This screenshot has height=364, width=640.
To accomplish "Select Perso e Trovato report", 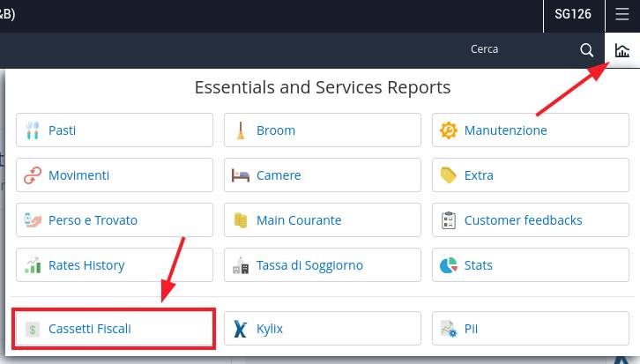I will coord(115,220).
